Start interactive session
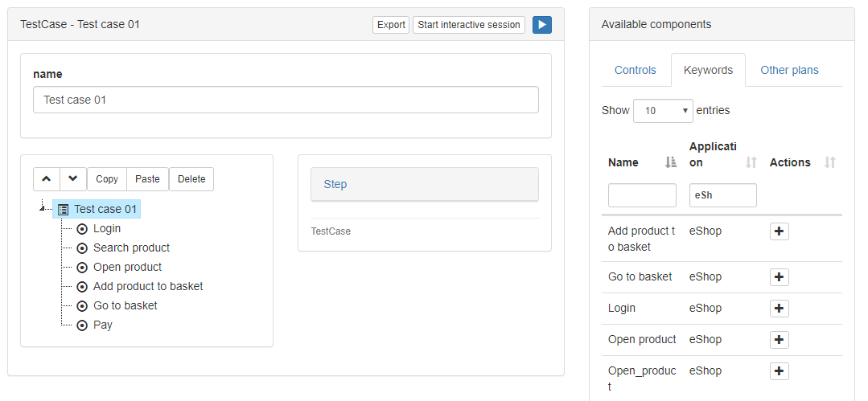The height and width of the screenshot is (401, 868). pos(469,25)
